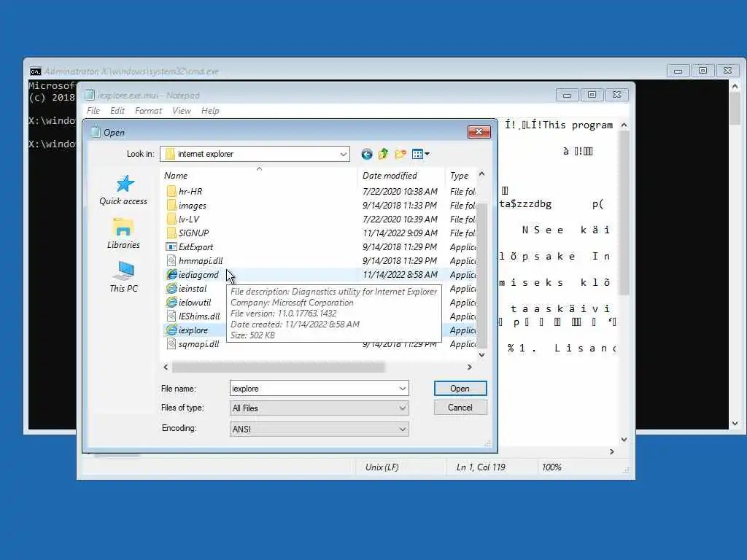Click the images folder icon
Screen dimensions: 747x560
171,205
